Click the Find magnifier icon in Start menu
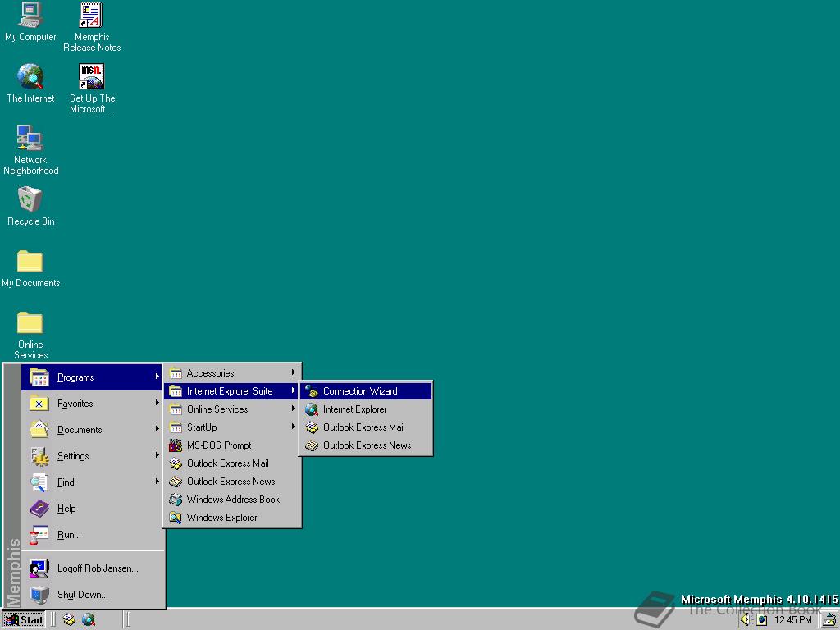 point(39,482)
